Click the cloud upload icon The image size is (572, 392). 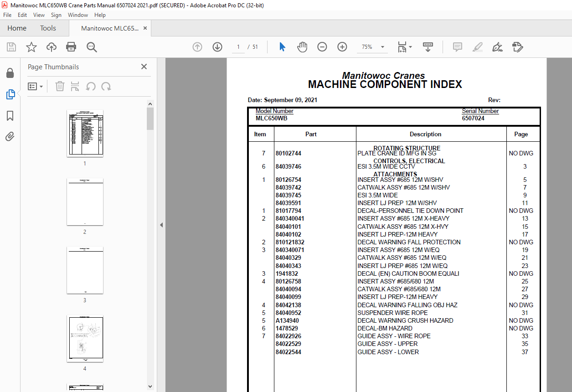click(52, 47)
